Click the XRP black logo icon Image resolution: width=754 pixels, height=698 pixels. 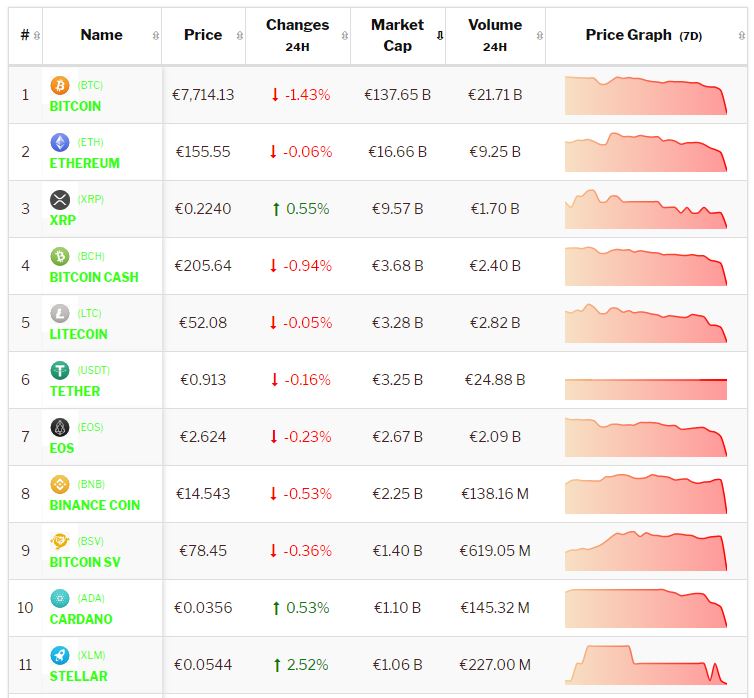(59, 200)
